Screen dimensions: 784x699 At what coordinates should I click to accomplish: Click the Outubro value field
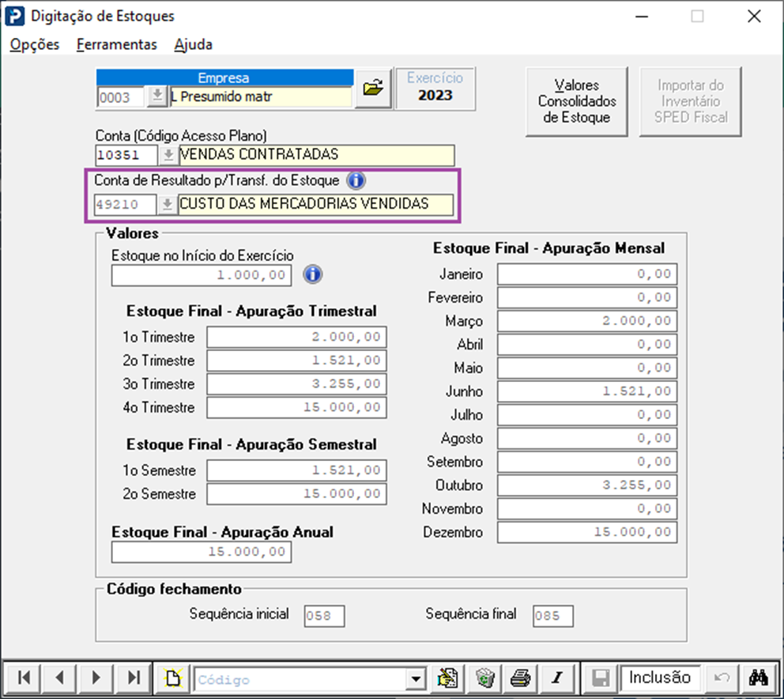coord(587,486)
